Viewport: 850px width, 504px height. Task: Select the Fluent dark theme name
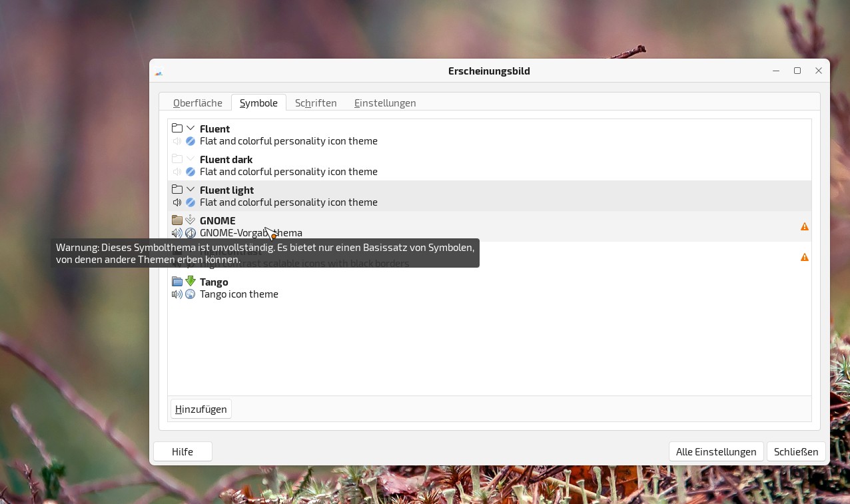(226, 159)
